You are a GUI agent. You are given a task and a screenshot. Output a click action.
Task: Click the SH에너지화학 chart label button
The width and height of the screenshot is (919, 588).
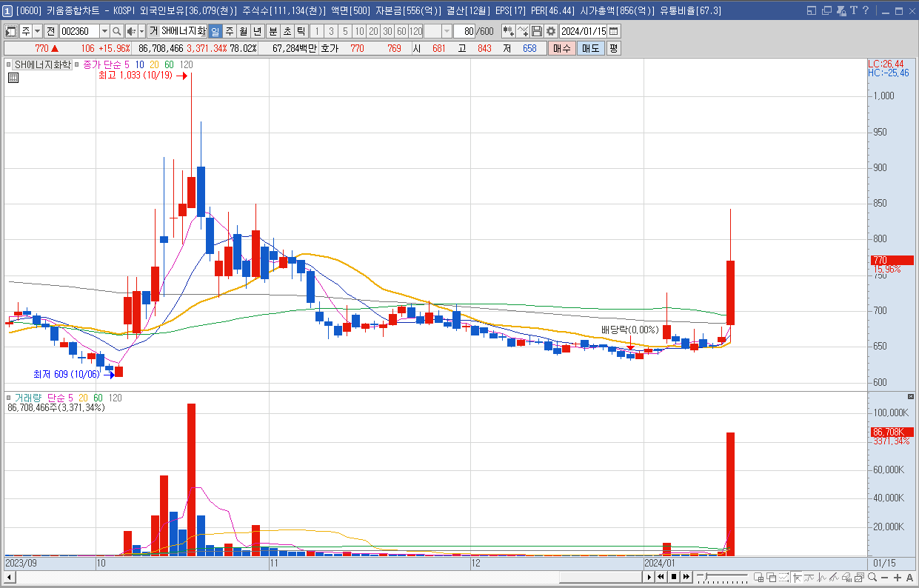tap(43, 64)
